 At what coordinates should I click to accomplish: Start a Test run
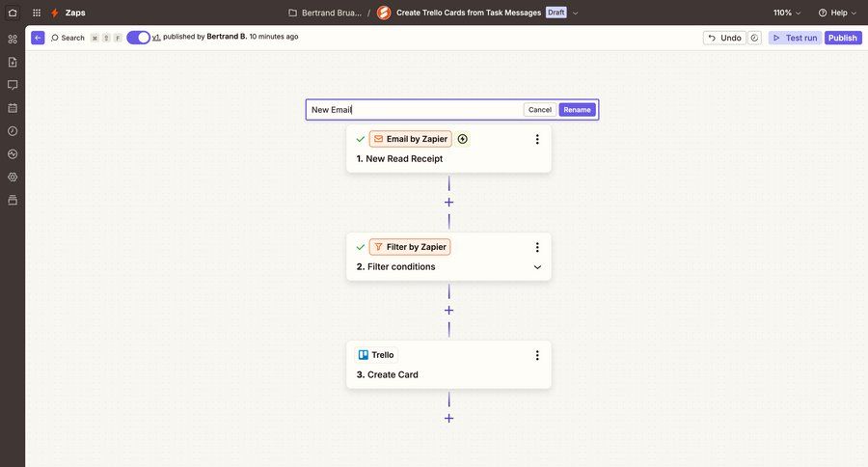coord(795,38)
